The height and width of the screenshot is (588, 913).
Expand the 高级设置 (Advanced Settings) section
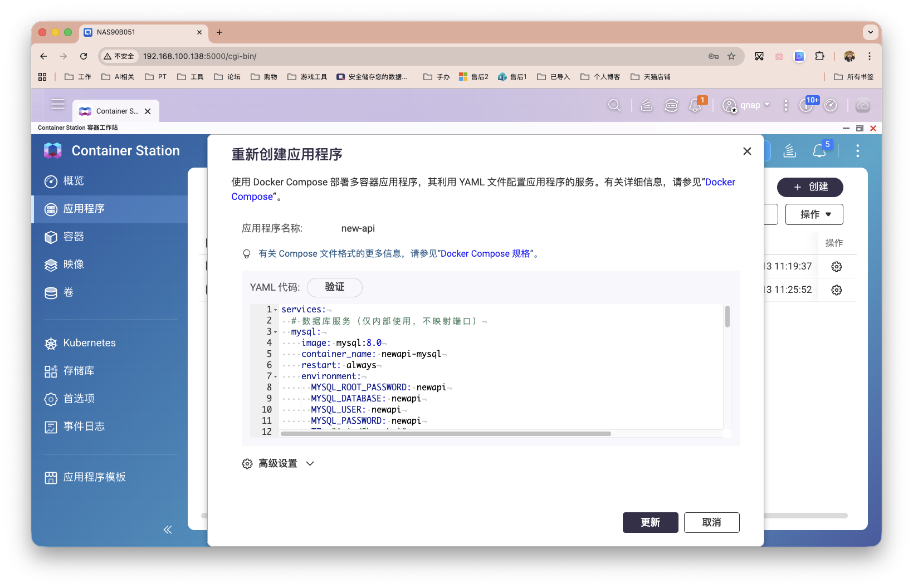click(279, 463)
